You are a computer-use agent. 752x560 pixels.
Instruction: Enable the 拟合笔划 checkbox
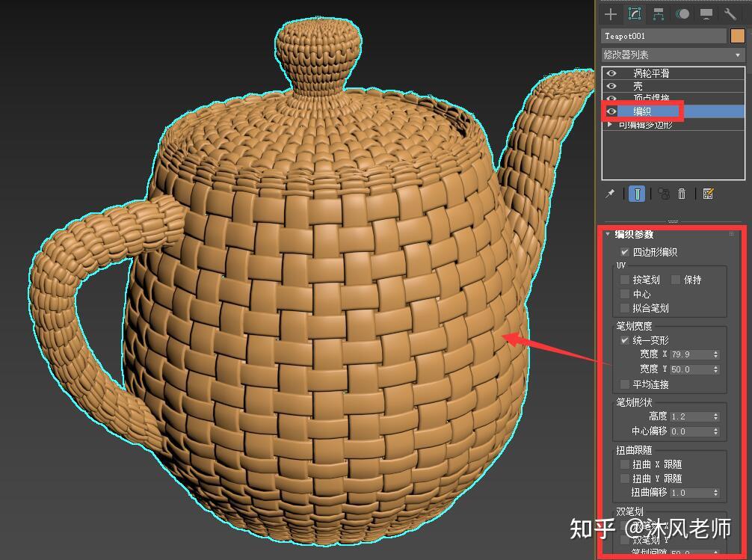(624, 308)
